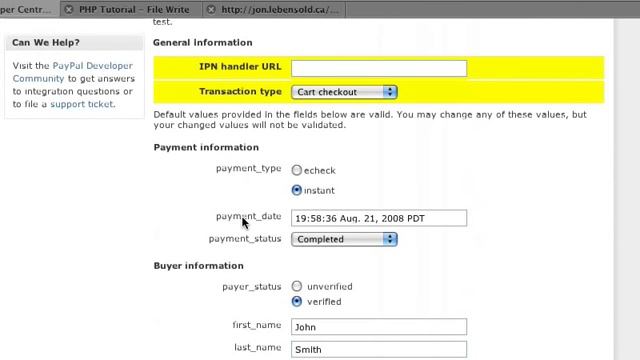Screen dimensions: 640x360
Task: Focus the IPN handler URL field
Action: click(379, 68)
